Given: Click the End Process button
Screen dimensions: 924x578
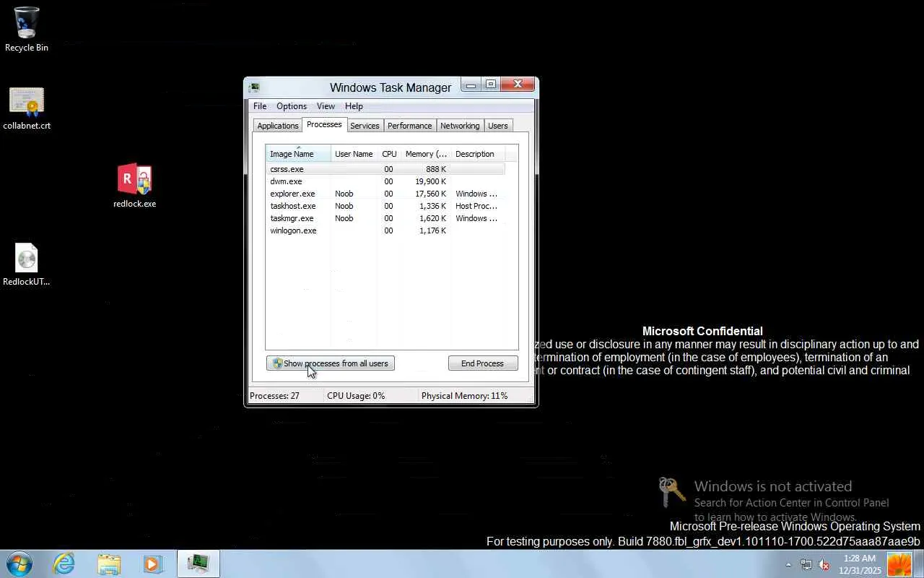Looking at the screenshot, I should pos(482,363).
